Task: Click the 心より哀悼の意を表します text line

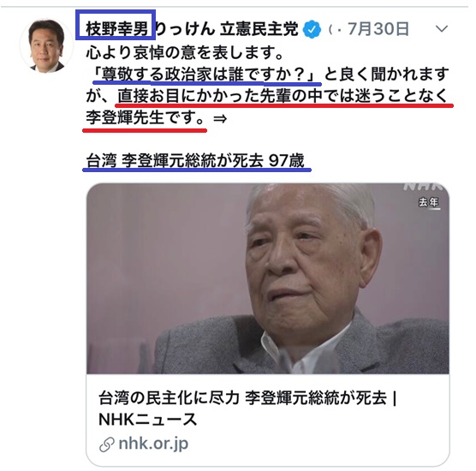Action: (185, 52)
